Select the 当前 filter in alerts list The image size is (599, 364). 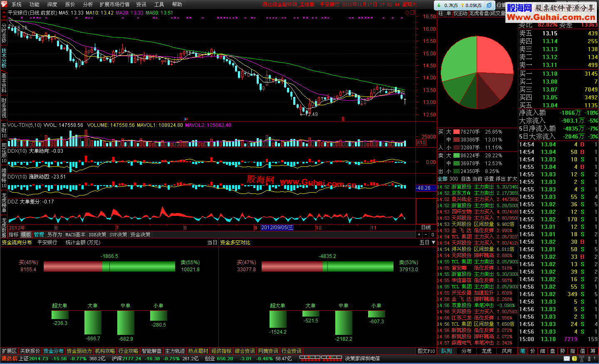(x=477, y=179)
